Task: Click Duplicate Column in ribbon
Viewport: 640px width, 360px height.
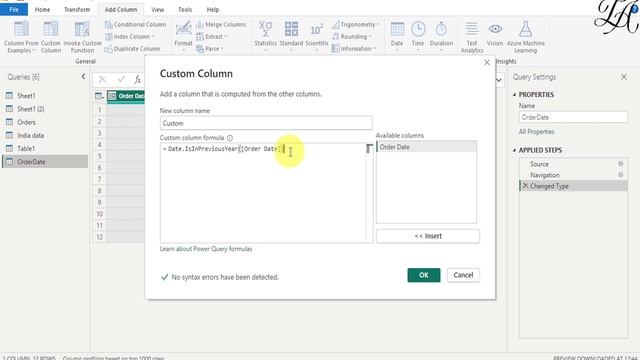Action: coord(132,49)
